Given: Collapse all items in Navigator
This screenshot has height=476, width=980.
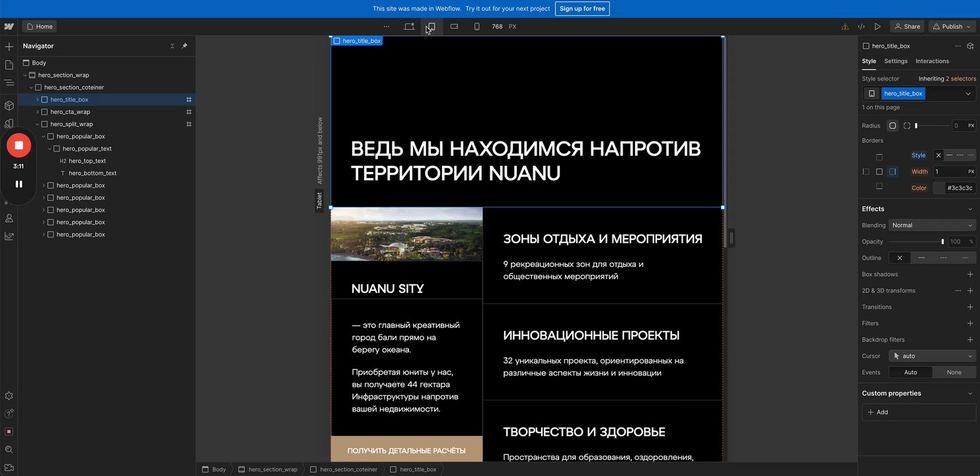Looking at the screenshot, I should (x=172, y=46).
